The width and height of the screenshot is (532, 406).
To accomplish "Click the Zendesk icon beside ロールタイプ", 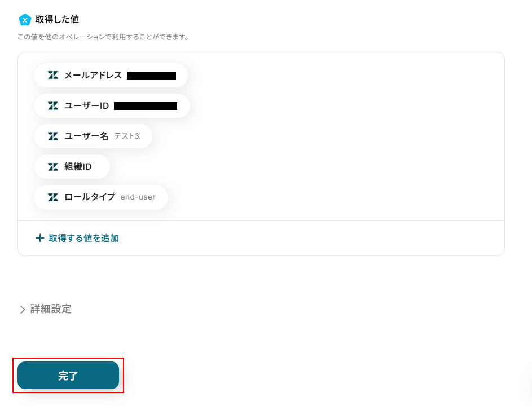I will tap(53, 197).
